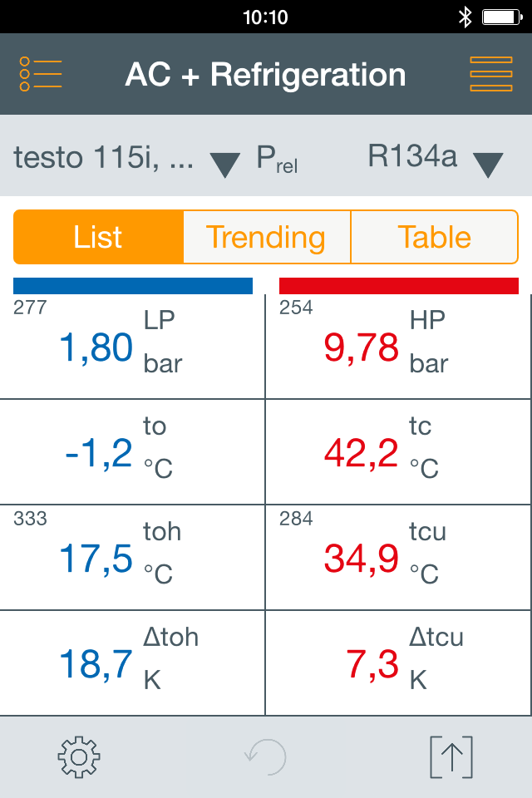Expand the testo 115i device dropdown
The image size is (532, 798).
[224, 163]
